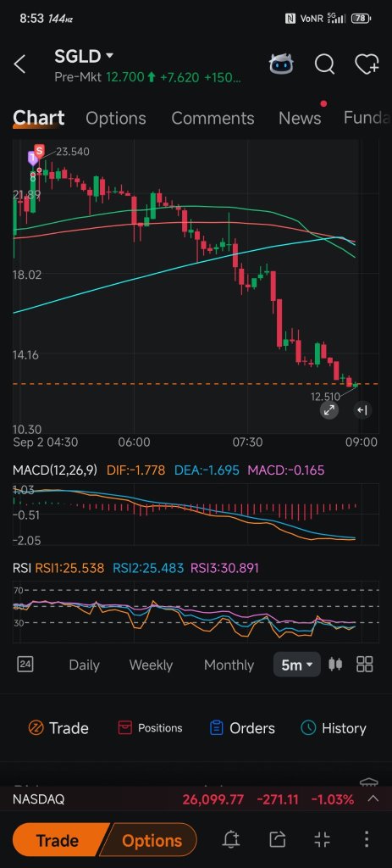Image resolution: width=392 pixels, height=868 pixels.
Task: Tap the DEA:-1.695 value
Action: tap(207, 470)
